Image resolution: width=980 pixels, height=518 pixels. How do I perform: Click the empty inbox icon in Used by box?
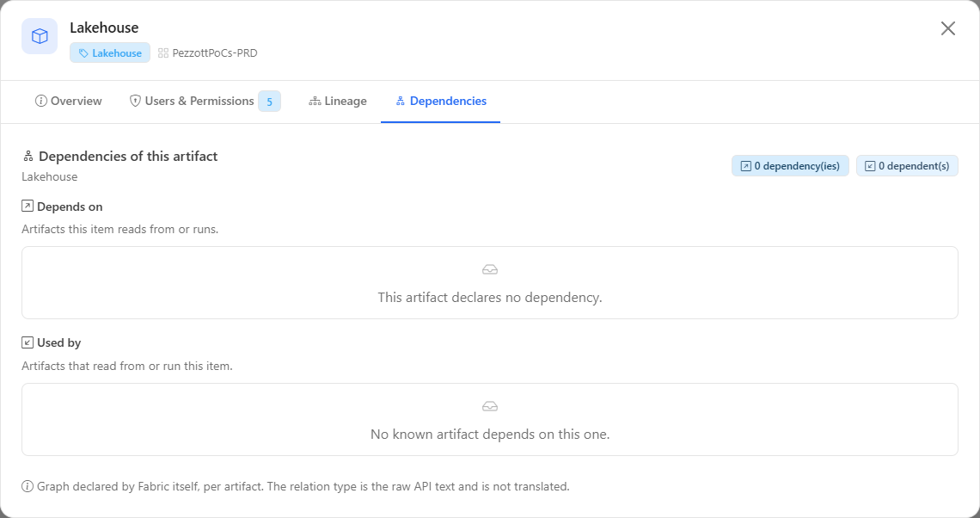tap(490, 407)
